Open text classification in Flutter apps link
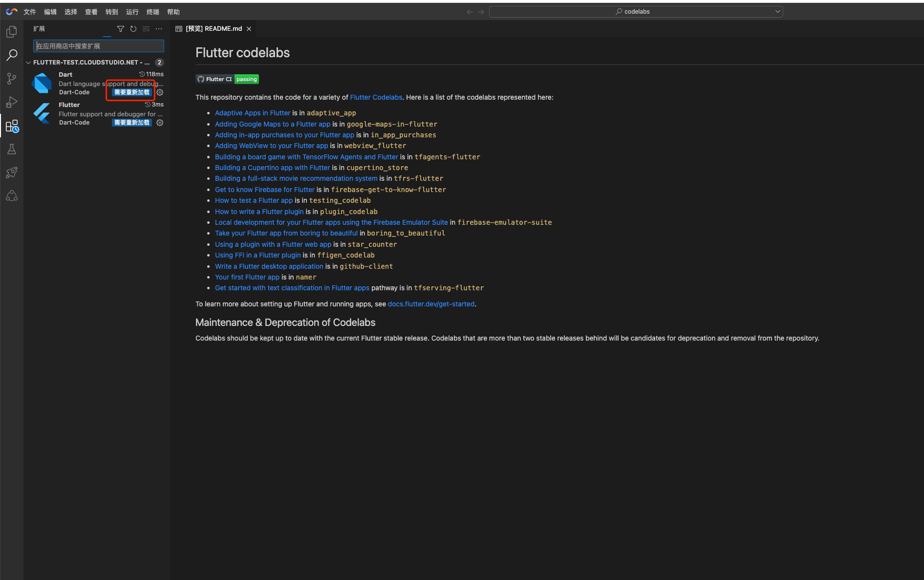The height and width of the screenshot is (580, 924). tap(292, 288)
